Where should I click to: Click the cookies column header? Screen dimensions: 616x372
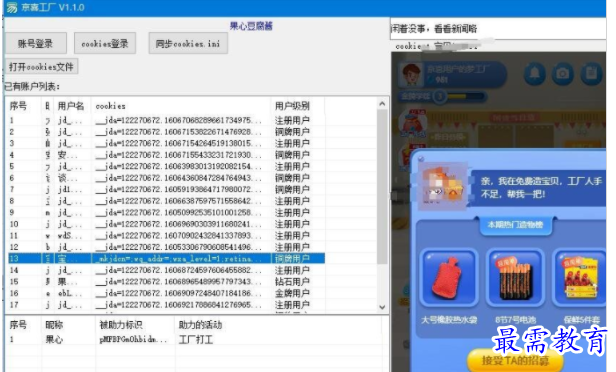click(x=181, y=106)
